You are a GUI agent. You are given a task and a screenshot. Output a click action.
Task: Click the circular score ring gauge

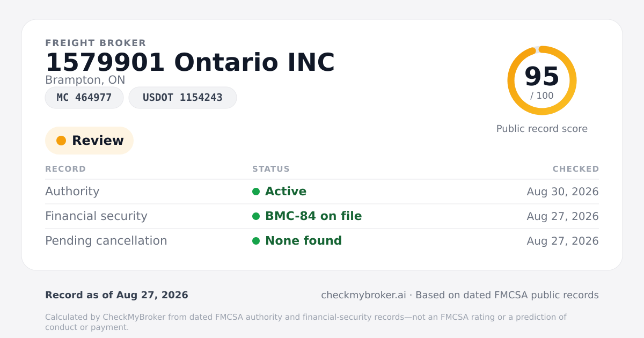coord(542,80)
